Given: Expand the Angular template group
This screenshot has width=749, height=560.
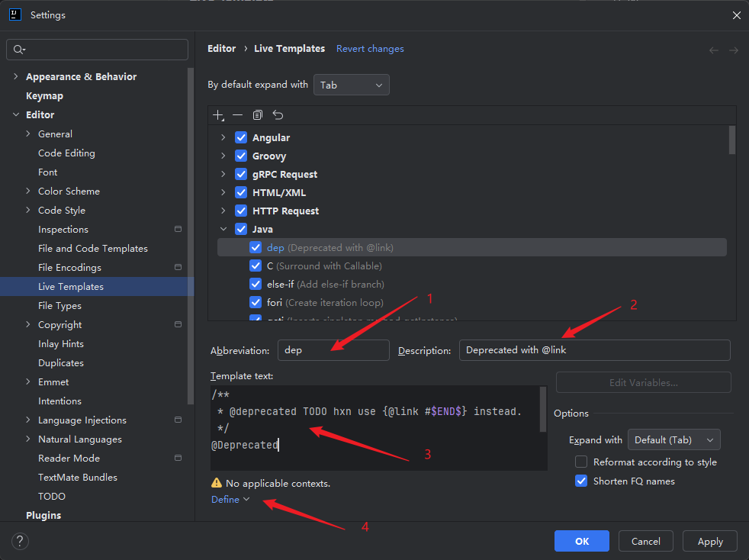Looking at the screenshot, I should pos(223,137).
